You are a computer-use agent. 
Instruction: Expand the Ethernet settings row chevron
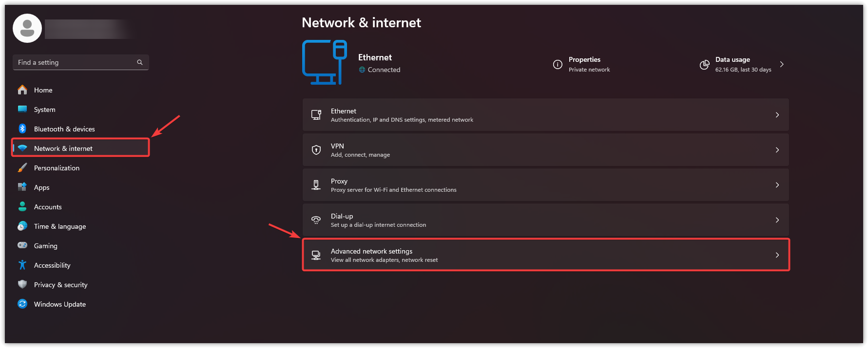777,115
